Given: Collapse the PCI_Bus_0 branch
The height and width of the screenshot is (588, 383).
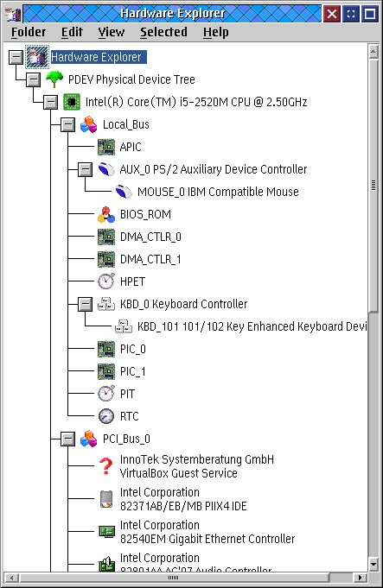Looking at the screenshot, I should point(68,439).
